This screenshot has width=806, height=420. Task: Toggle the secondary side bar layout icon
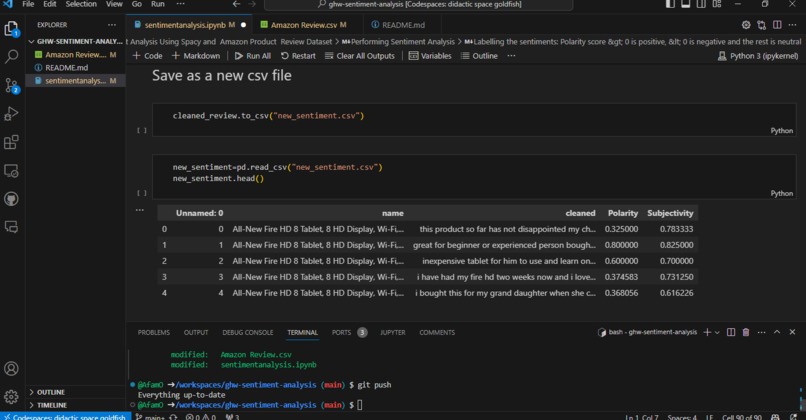(x=701, y=4)
